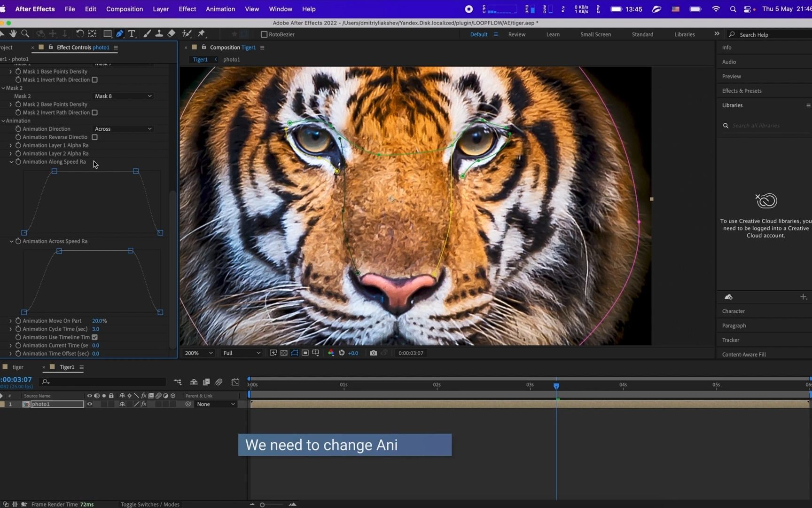Image resolution: width=812 pixels, height=508 pixels.
Task: Open show channel color management
Action: coord(331,353)
